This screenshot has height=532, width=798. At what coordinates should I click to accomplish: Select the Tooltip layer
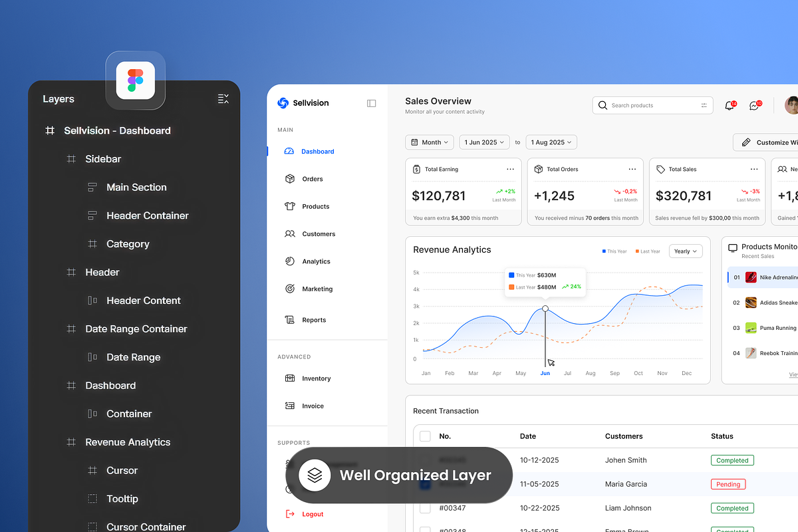tap(122, 499)
